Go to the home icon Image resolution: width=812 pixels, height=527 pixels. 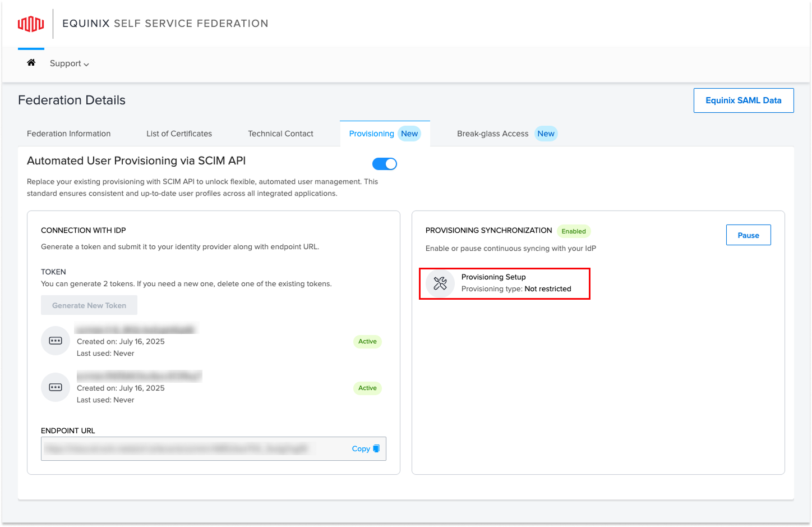coord(31,63)
